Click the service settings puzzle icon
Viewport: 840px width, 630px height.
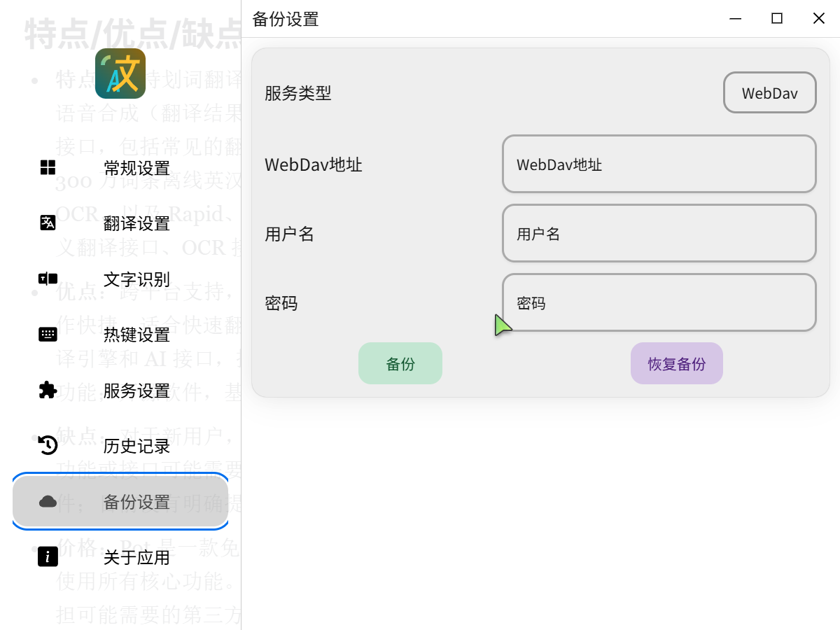coord(48,390)
